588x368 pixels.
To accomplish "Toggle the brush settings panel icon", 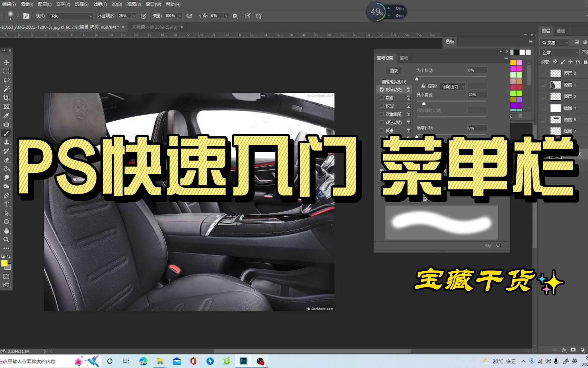I will point(26,16).
